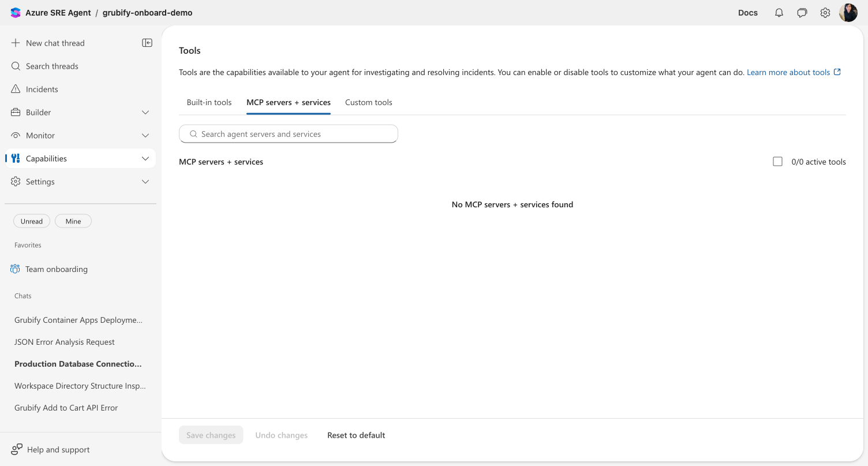Click the external link icon beside Learn more
The image size is (868, 466).
click(x=837, y=72)
